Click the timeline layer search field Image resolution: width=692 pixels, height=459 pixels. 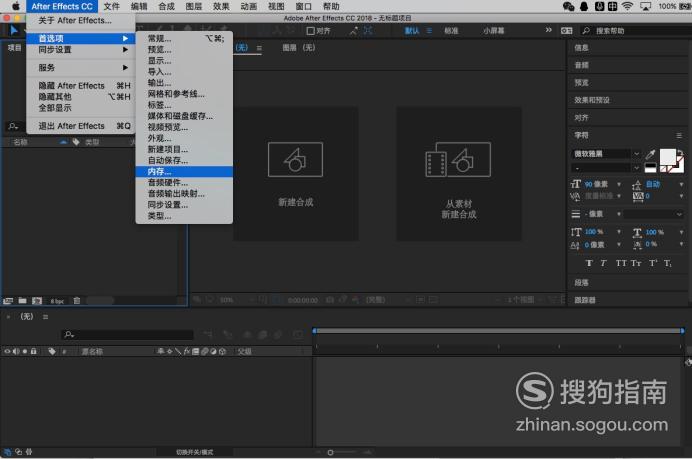[x=128, y=335]
